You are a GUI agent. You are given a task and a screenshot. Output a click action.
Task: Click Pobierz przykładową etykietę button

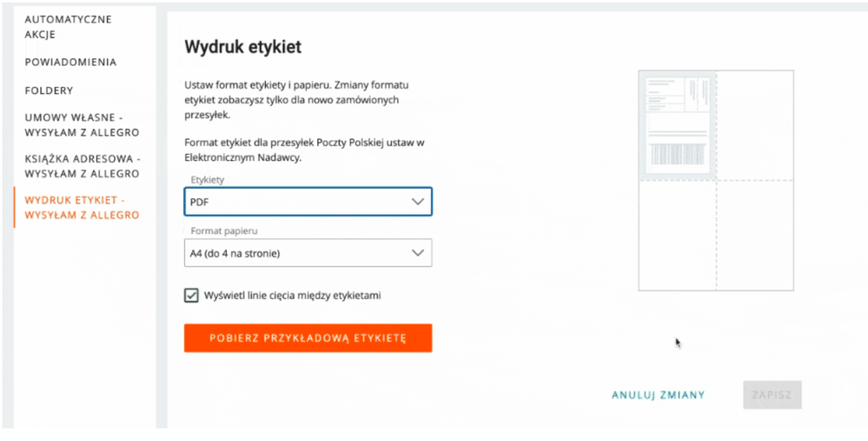point(308,338)
